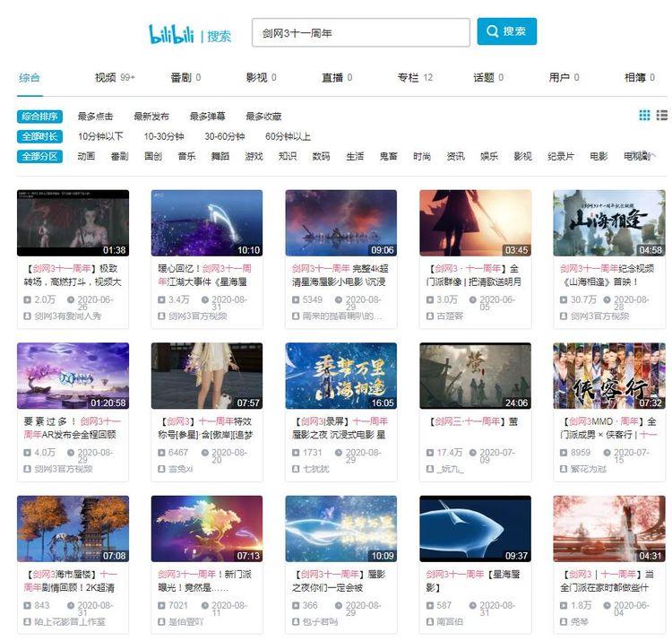Filter by 时尚 category
Viewport: 672px width, 641px height.
[x=422, y=157]
